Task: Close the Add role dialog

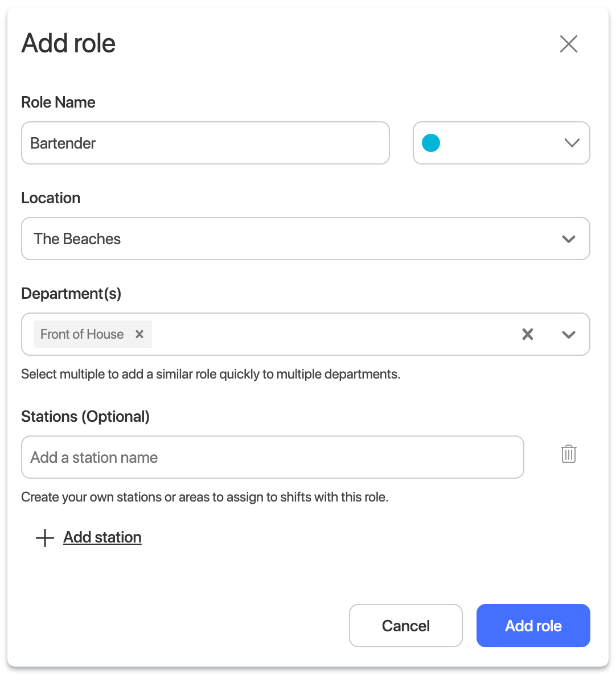Action: pos(568,44)
